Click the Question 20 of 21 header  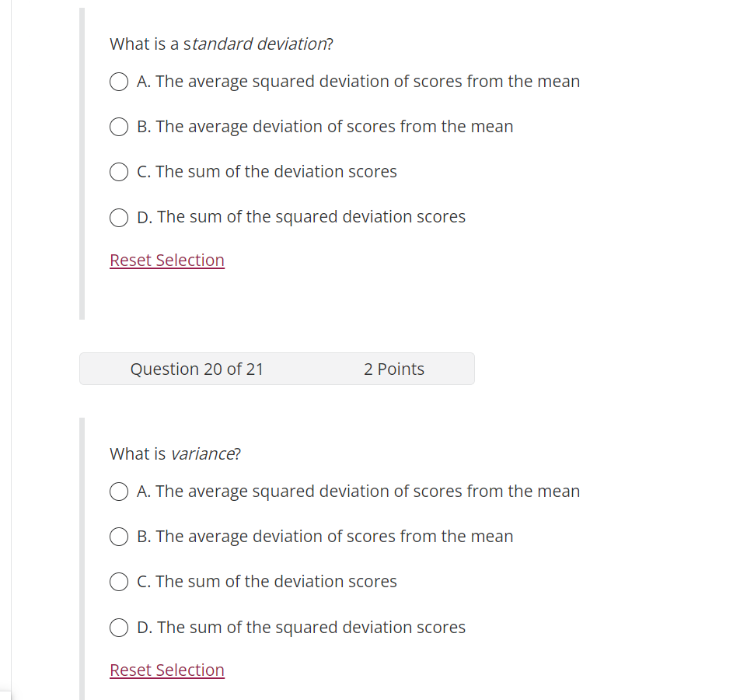[197, 369]
